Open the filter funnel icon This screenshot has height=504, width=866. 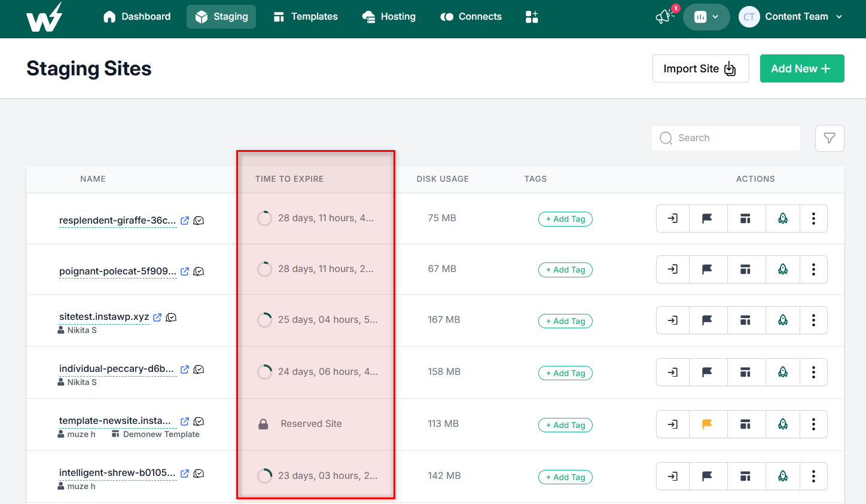click(830, 138)
